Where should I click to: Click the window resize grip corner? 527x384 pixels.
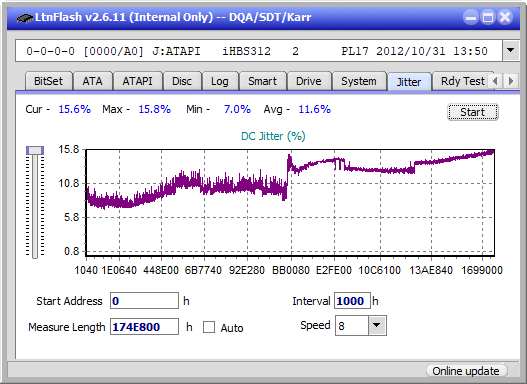[513, 371]
